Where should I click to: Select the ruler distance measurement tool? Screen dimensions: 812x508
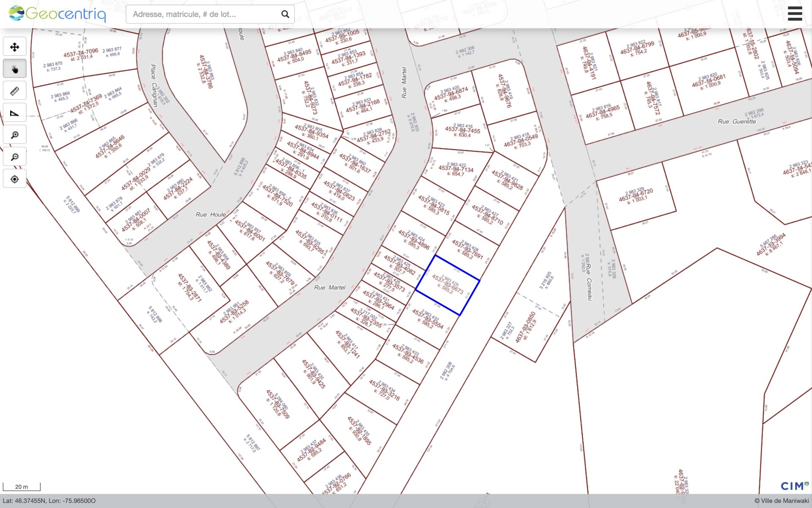[14, 90]
